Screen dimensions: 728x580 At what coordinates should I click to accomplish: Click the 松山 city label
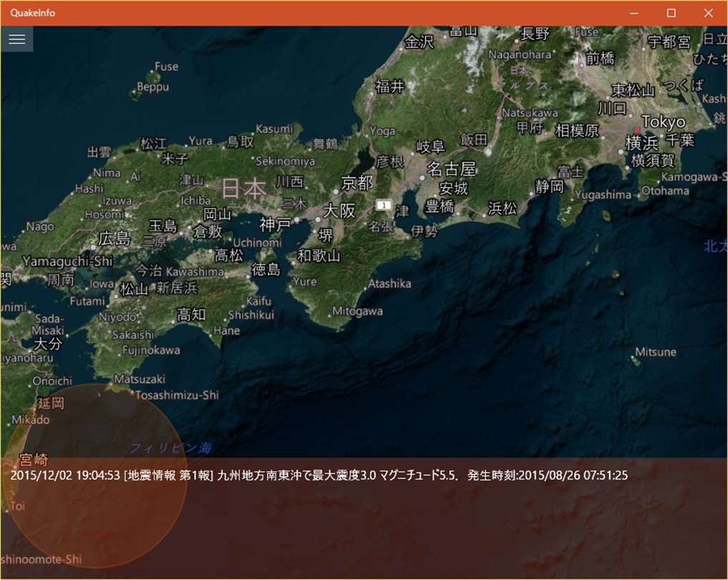click(134, 289)
